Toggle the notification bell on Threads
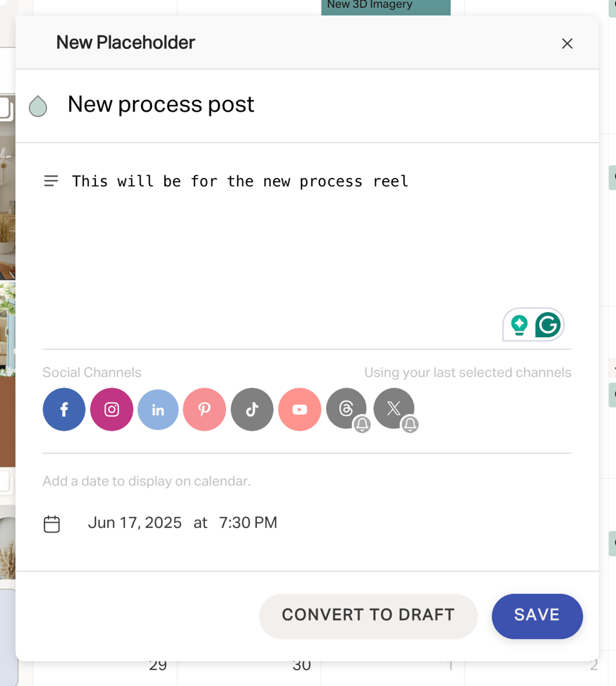Viewport: 616px width, 686px height. tap(362, 425)
